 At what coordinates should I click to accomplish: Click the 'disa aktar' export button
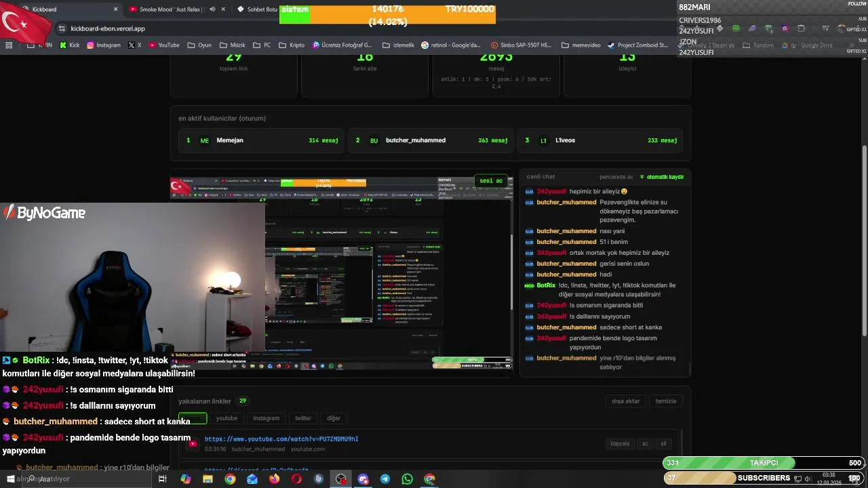625,401
